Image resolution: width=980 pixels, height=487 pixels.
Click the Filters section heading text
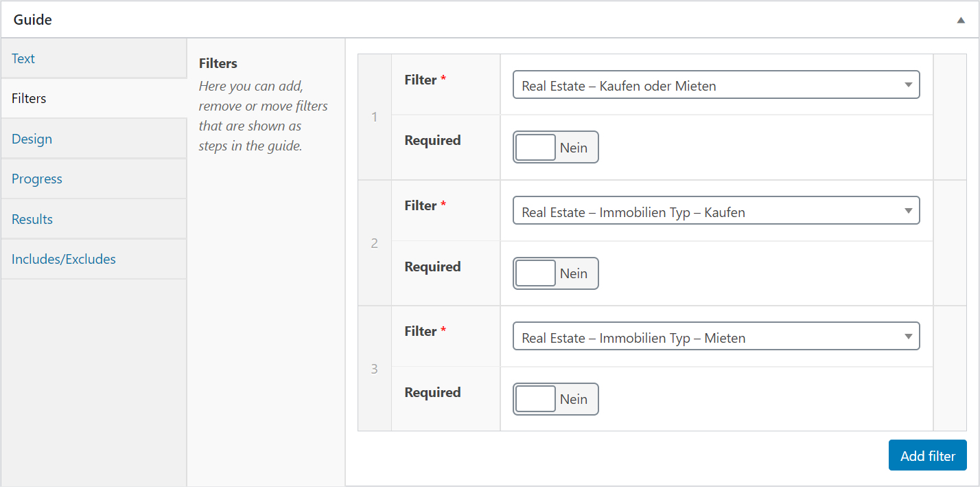point(218,63)
